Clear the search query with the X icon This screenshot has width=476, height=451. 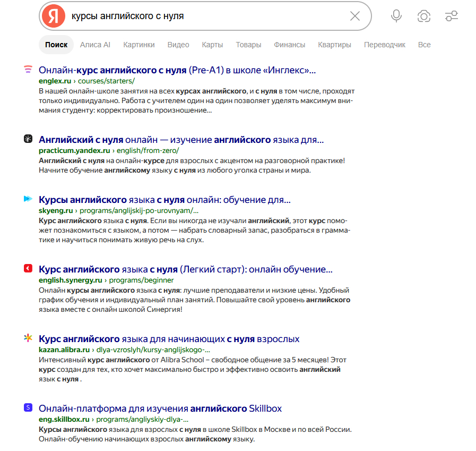pos(355,16)
